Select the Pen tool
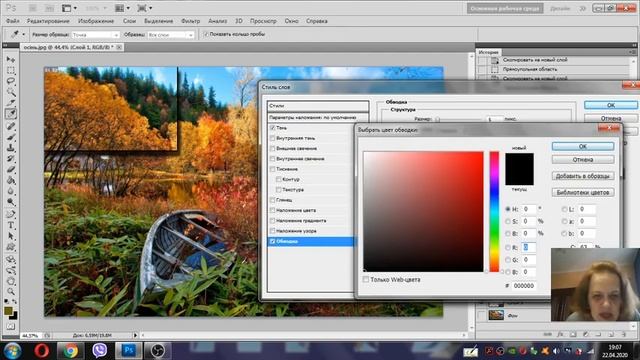The height and width of the screenshot is (360, 640). (11, 214)
